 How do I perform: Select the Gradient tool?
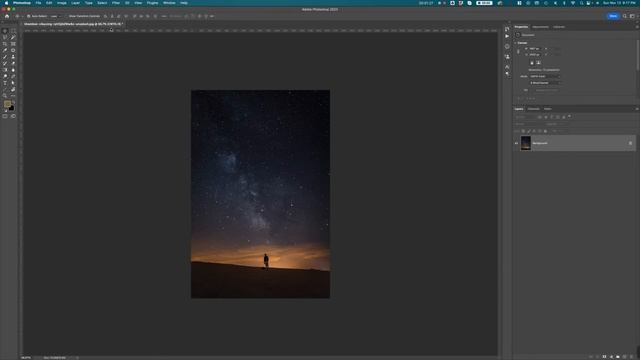[x=5, y=70]
